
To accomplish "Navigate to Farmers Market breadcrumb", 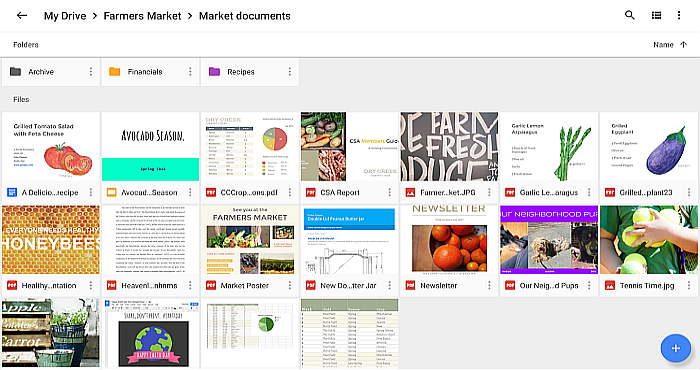I will [x=142, y=16].
